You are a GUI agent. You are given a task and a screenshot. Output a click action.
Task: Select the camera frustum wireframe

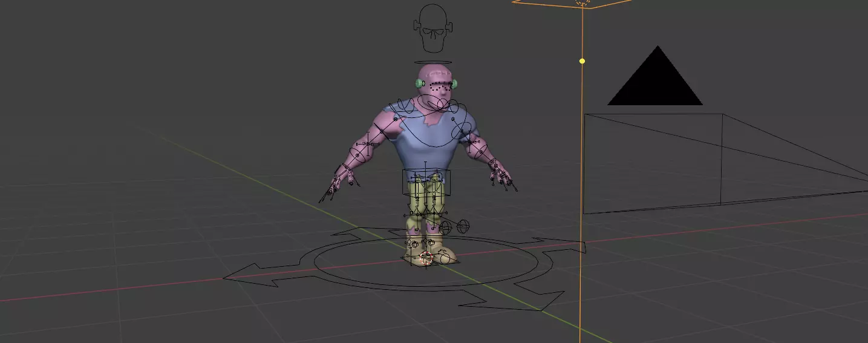click(725, 163)
